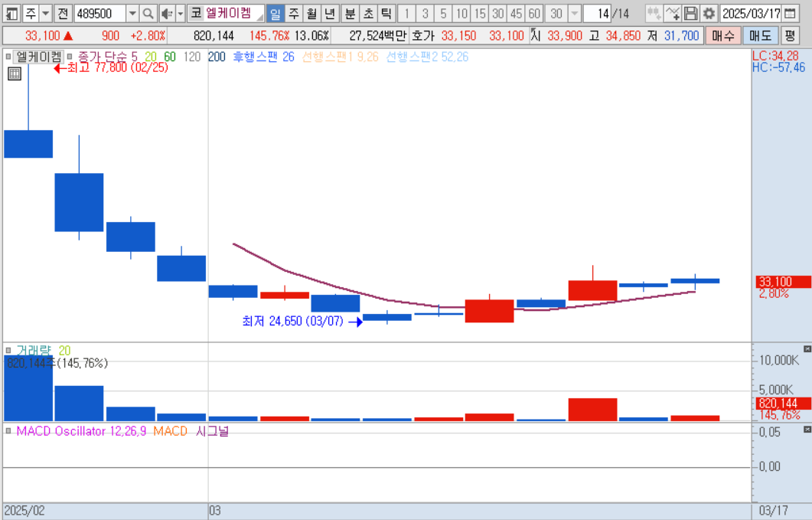Open the 주 market type dropdown
The width and height of the screenshot is (812, 520).
tap(46, 14)
